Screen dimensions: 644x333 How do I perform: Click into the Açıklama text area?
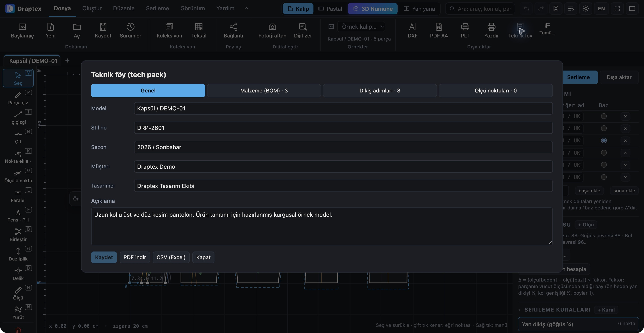pyautogui.click(x=322, y=226)
